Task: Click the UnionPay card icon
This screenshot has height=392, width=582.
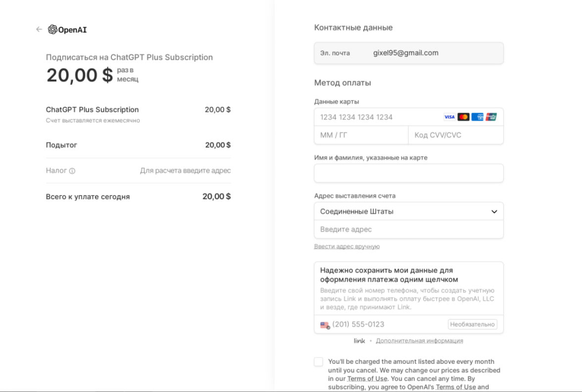Action: [491, 117]
